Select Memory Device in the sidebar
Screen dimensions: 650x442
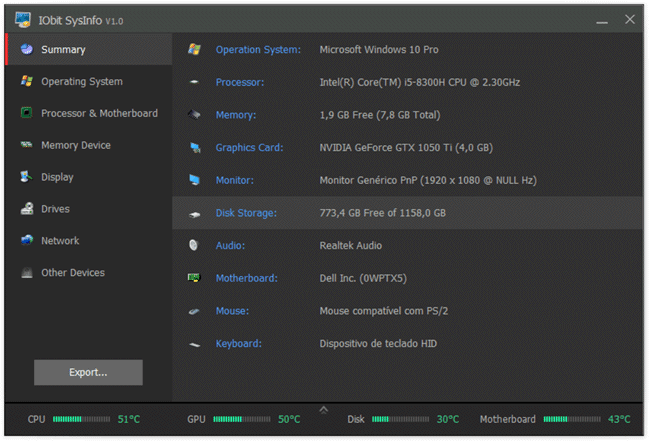75,146
